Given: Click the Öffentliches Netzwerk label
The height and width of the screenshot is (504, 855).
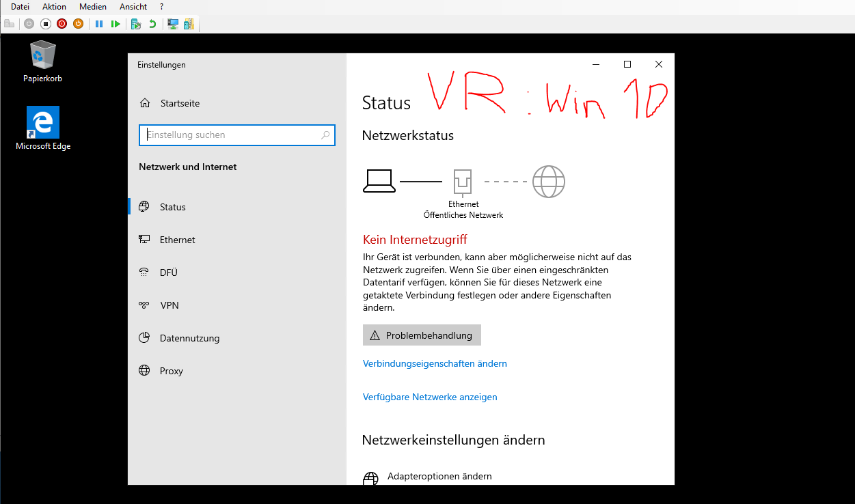Looking at the screenshot, I should pos(463,215).
